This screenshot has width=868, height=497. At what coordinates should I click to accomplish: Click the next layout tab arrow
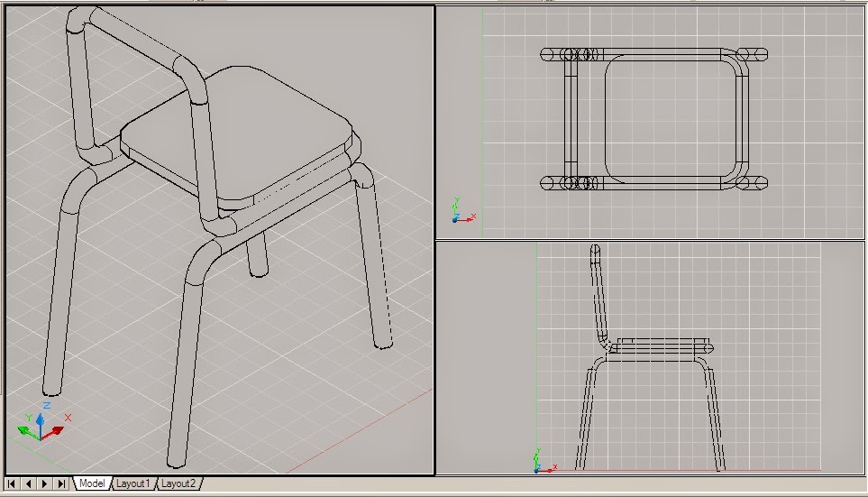[45, 483]
